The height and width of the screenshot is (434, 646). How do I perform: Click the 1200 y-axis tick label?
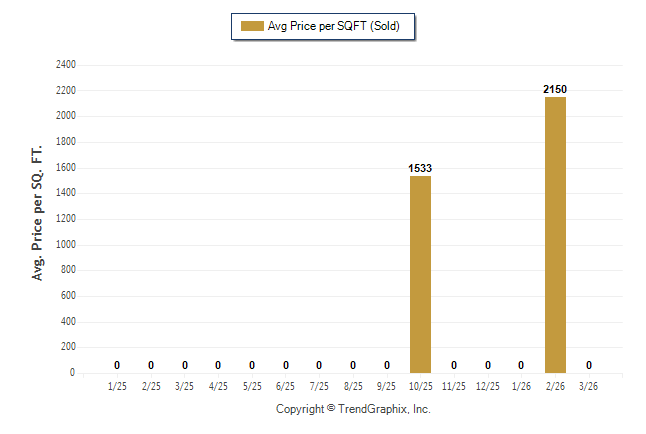65,219
